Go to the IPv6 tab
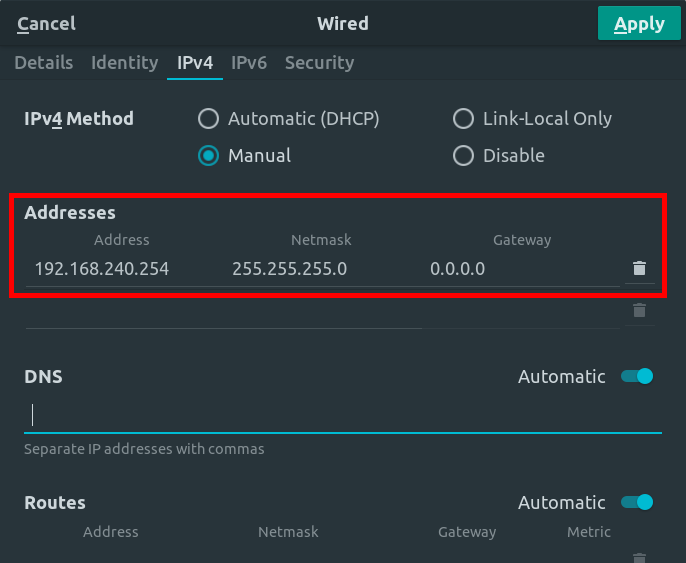The image size is (686, 563). point(249,63)
